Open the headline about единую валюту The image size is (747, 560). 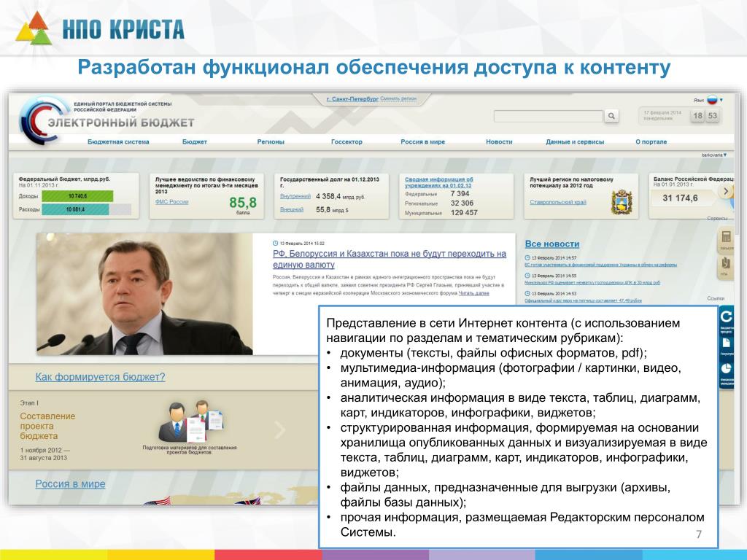[x=390, y=259]
